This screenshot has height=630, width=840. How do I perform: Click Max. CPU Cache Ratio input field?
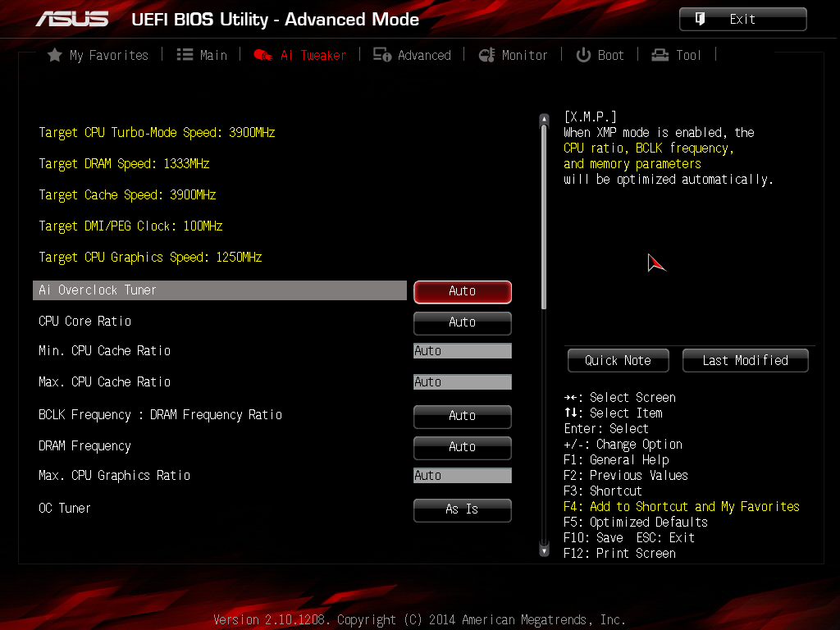(x=463, y=382)
